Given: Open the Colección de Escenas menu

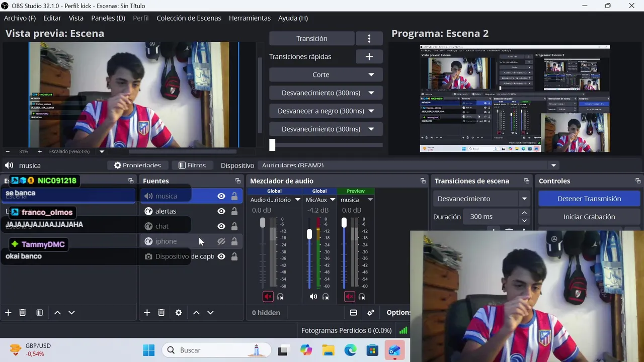Looking at the screenshot, I should (189, 18).
